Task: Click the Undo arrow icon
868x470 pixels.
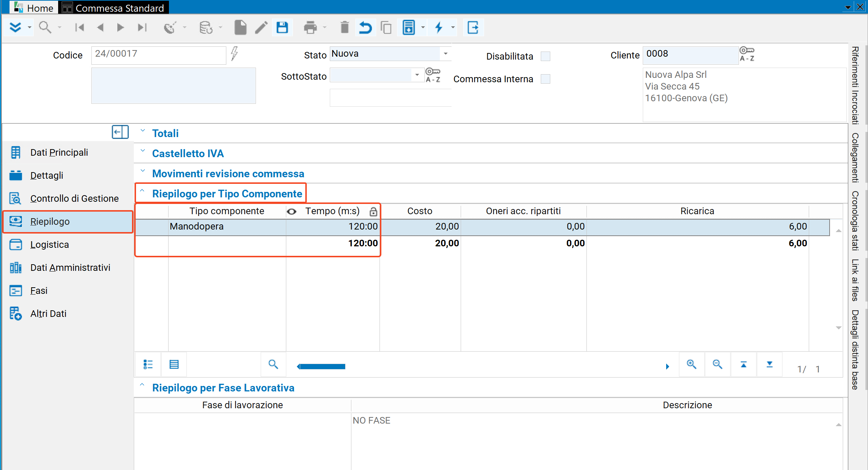Action: click(365, 27)
